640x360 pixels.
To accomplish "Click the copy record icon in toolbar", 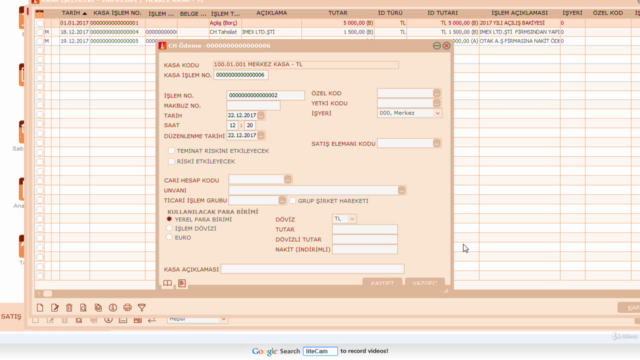I will (98, 308).
